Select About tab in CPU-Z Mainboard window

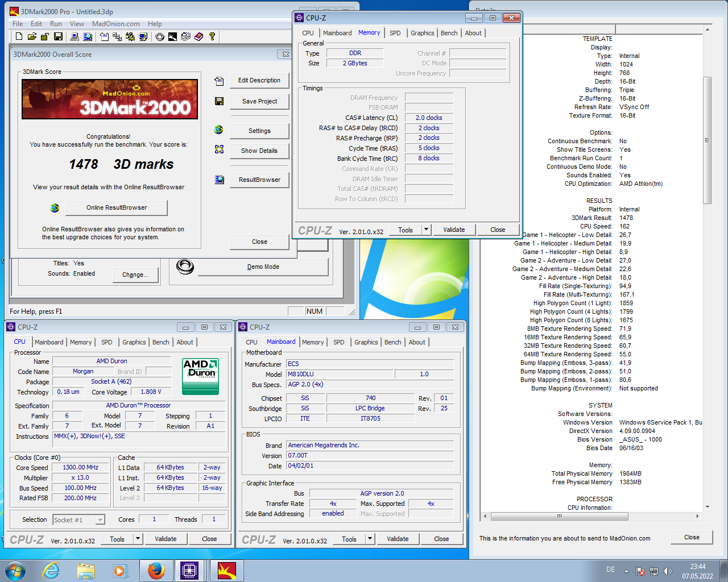click(417, 342)
